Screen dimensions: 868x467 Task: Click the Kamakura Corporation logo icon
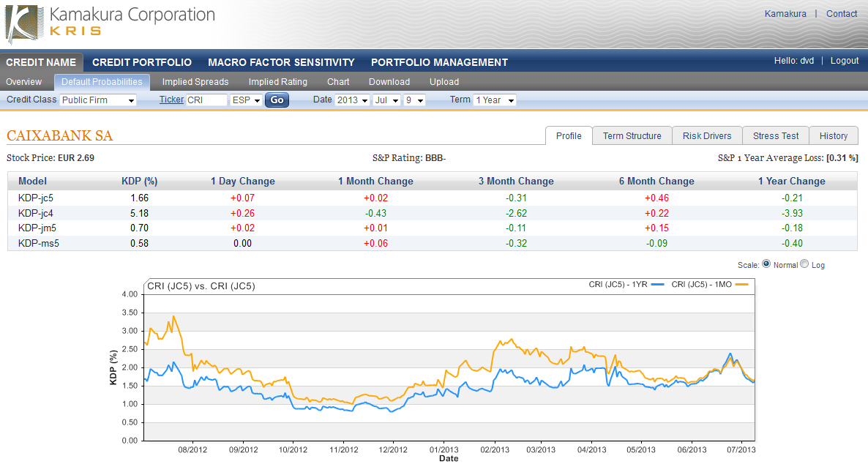click(x=24, y=24)
